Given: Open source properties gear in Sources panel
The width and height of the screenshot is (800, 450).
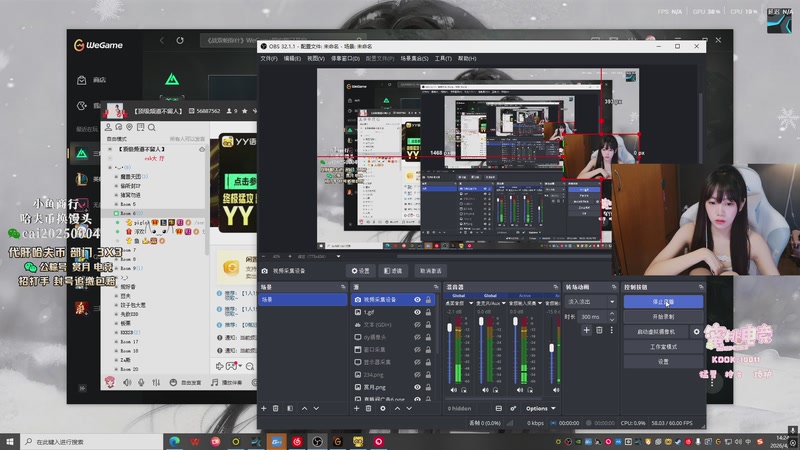Looking at the screenshot, I should click(383, 408).
